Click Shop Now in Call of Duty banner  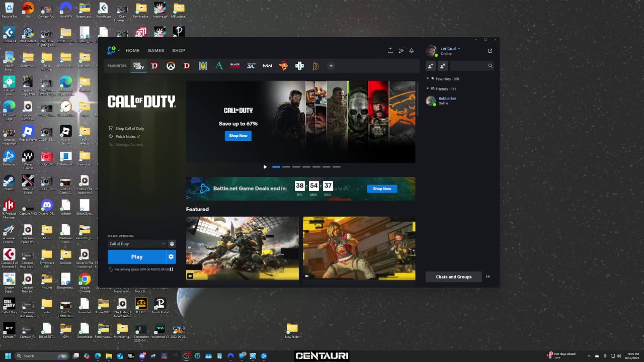pyautogui.click(x=238, y=136)
